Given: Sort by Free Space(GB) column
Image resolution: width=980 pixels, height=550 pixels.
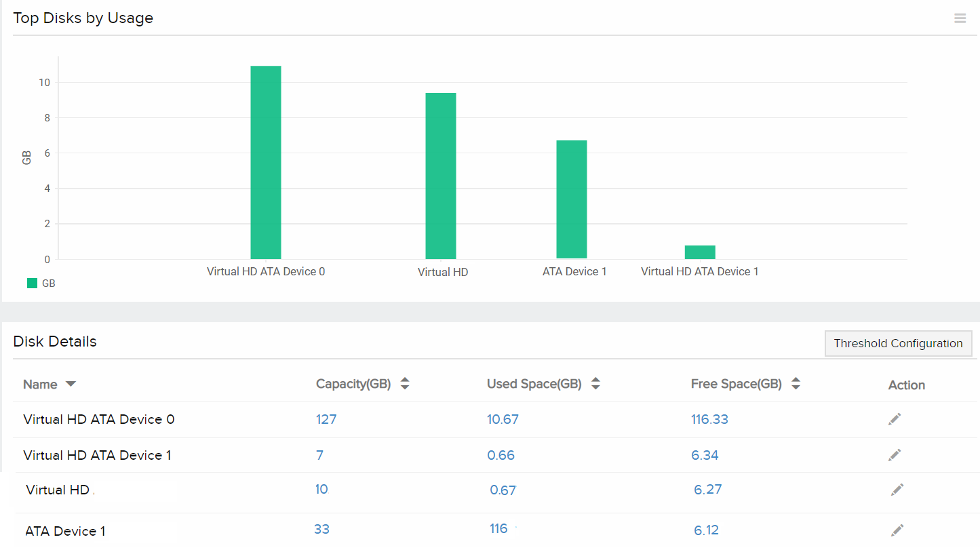Looking at the screenshot, I should 796,384.
